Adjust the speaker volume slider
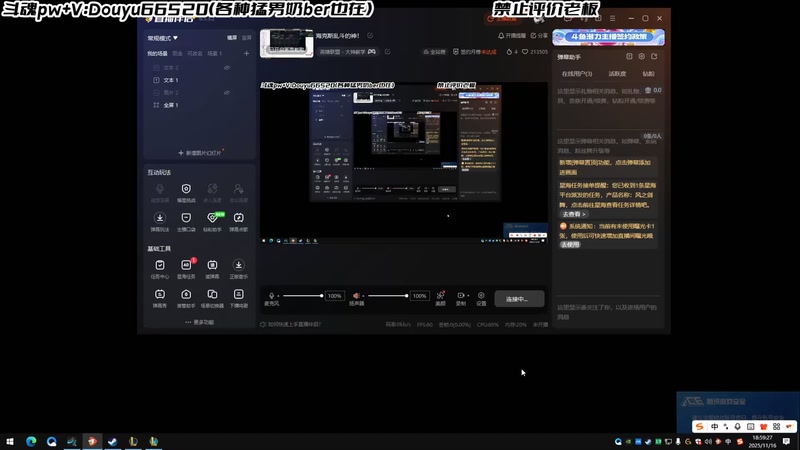This screenshot has width=800, height=450. click(x=388, y=295)
